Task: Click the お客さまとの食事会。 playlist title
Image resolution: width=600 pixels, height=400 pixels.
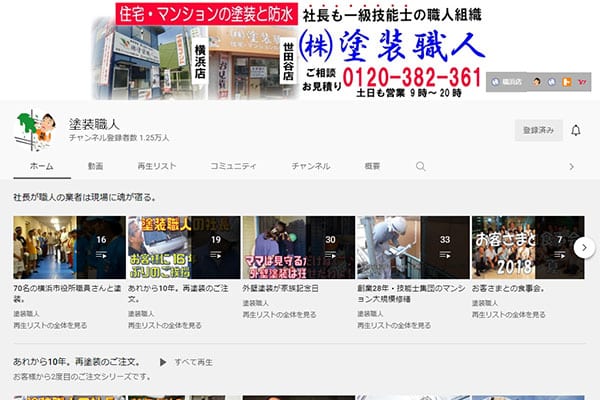Action: tap(508, 289)
